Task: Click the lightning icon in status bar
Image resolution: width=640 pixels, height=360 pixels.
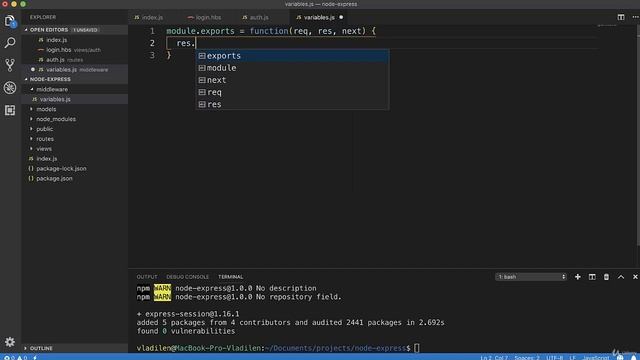Action: 35,358
